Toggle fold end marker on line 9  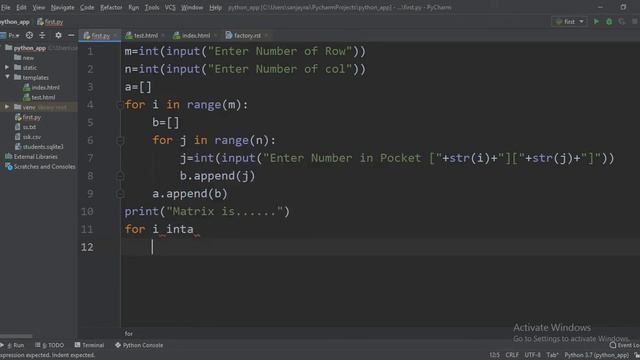[x=120, y=194]
